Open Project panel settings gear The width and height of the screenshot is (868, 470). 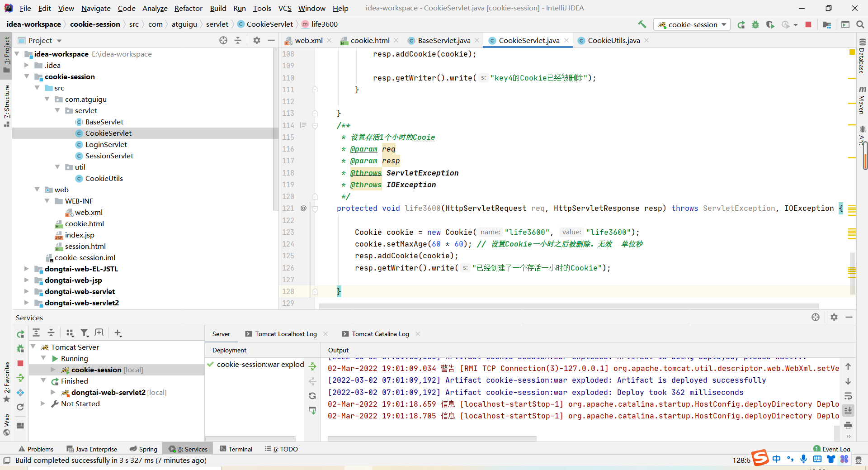click(257, 40)
